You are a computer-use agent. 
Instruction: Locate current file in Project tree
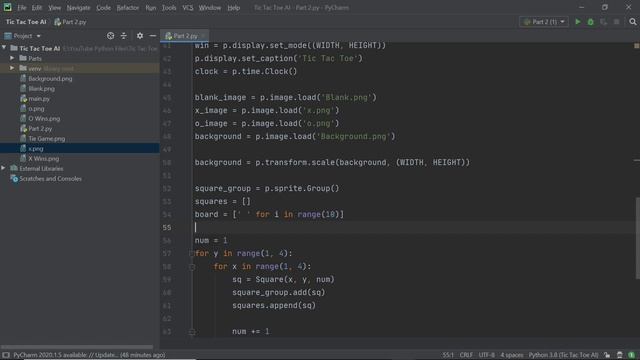coord(110,36)
